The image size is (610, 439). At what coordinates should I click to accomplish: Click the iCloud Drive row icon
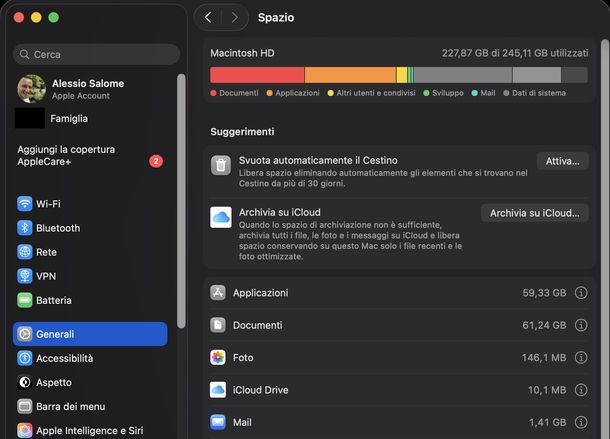218,390
